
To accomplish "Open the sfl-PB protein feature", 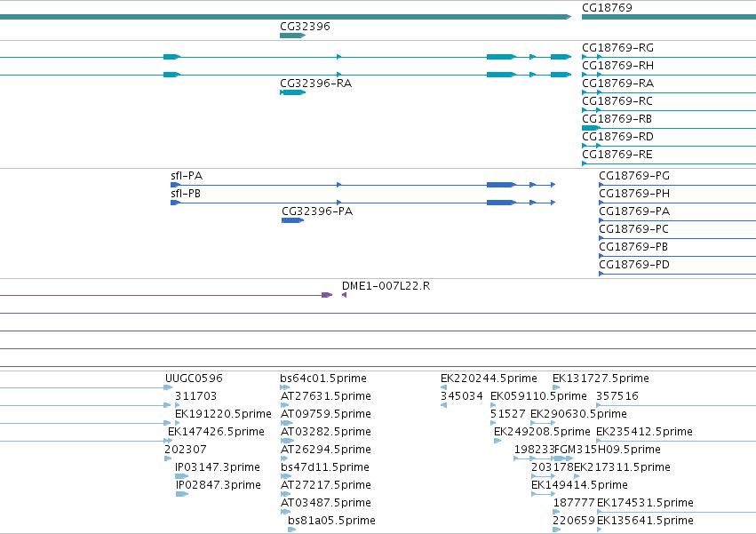I will point(186,194).
